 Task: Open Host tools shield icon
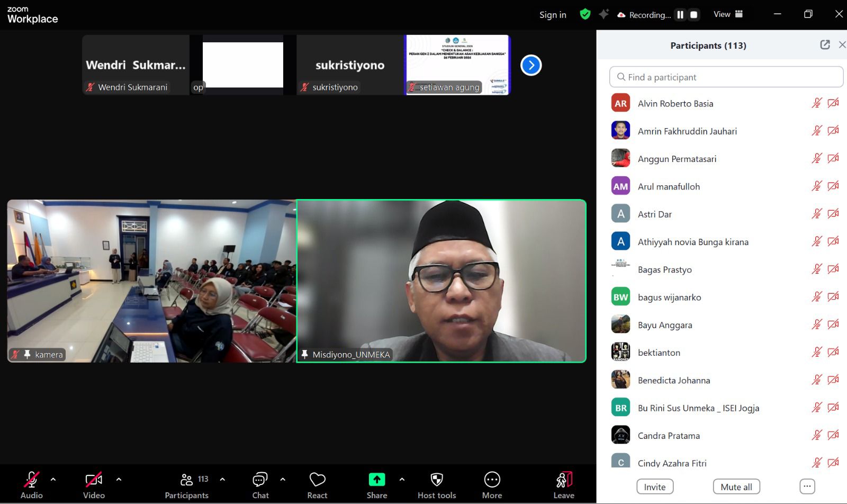tap(436, 484)
